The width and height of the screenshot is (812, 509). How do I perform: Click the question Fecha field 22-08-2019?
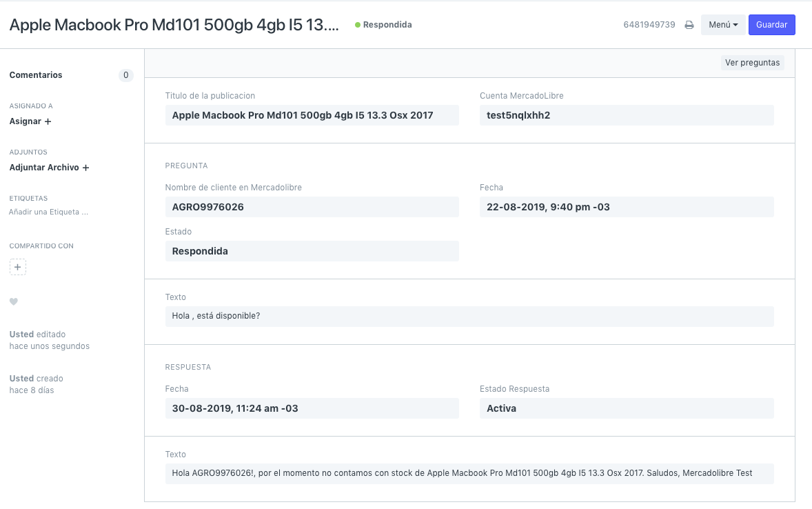(x=627, y=207)
